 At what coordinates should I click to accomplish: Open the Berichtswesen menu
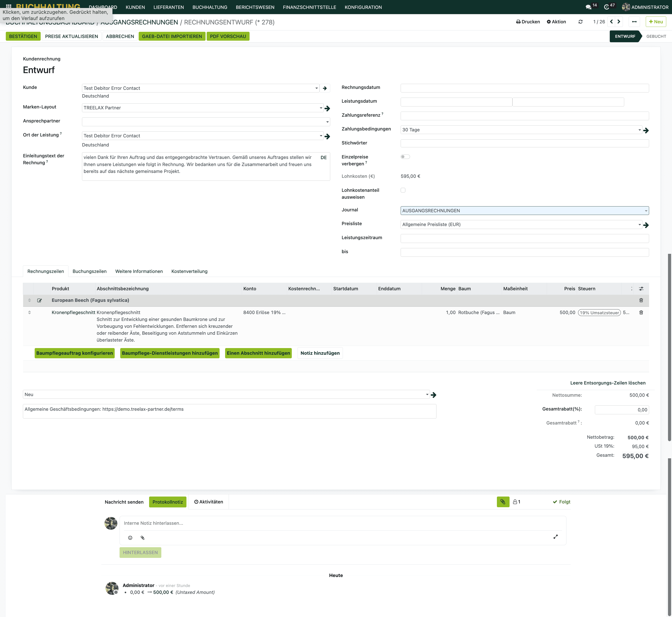(x=255, y=7)
